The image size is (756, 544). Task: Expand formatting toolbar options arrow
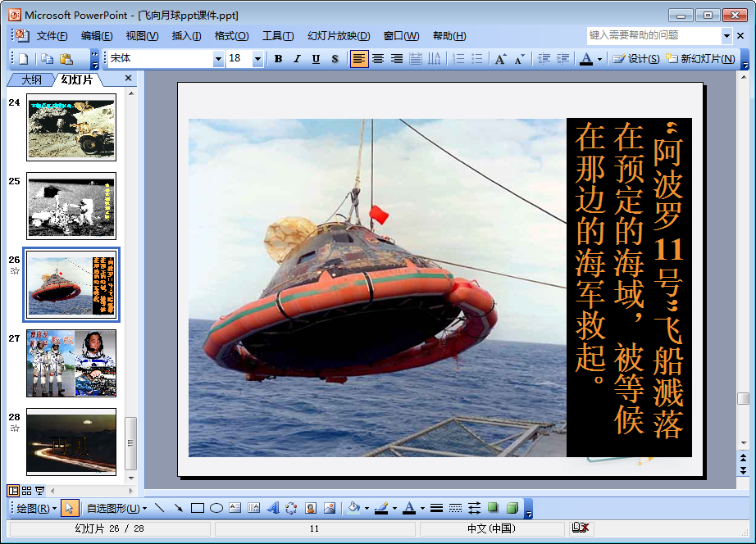click(745, 59)
